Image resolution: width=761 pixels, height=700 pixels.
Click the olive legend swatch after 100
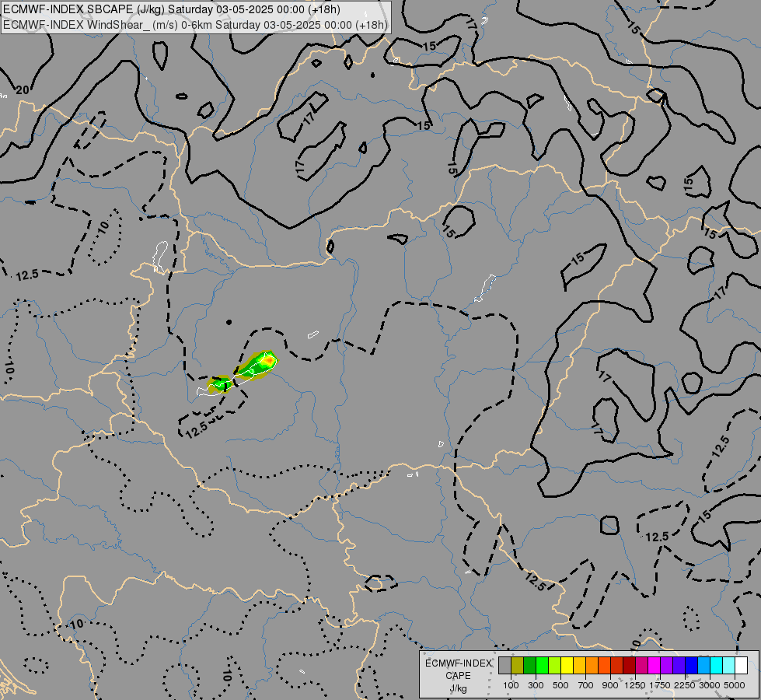pos(518,665)
